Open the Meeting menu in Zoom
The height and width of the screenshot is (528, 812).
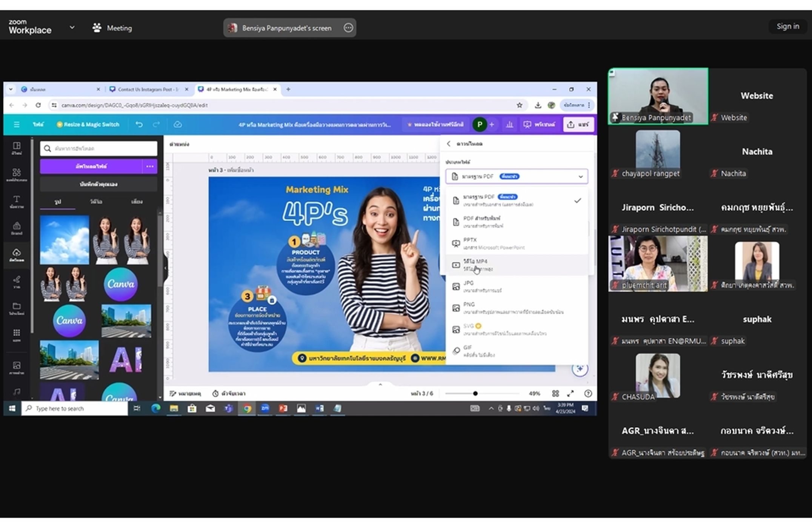click(112, 28)
